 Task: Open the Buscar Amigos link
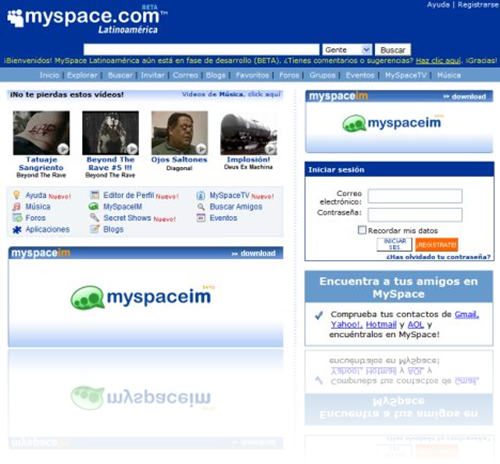pyautogui.click(x=236, y=207)
